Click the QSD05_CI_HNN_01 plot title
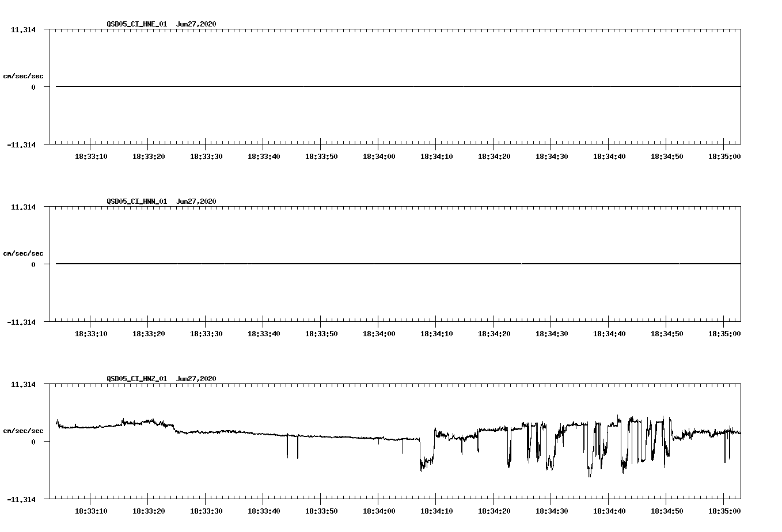The width and height of the screenshot is (782, 532). tap(161, 202)
